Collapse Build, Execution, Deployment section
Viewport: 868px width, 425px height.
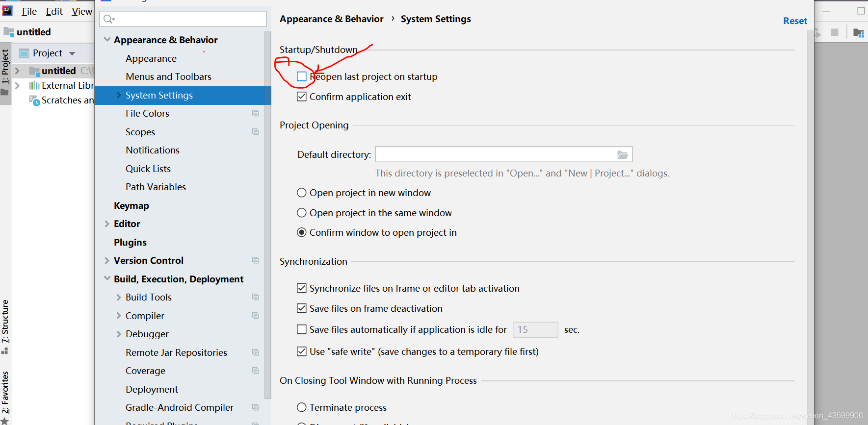pos(107,278)
